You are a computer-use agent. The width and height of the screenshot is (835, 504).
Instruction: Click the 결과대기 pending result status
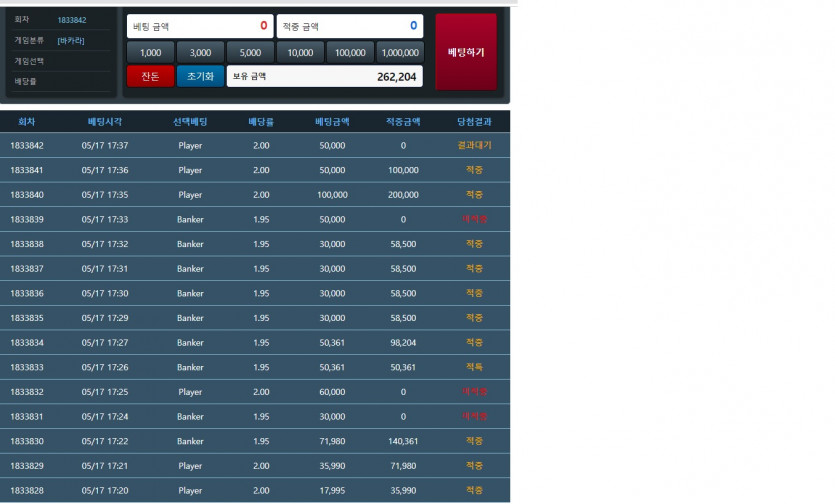474,145
